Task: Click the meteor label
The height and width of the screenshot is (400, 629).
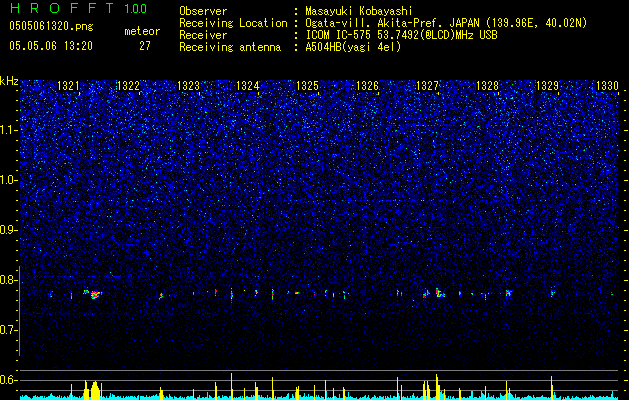Action: pyautogui.click(x=142, y=31)
